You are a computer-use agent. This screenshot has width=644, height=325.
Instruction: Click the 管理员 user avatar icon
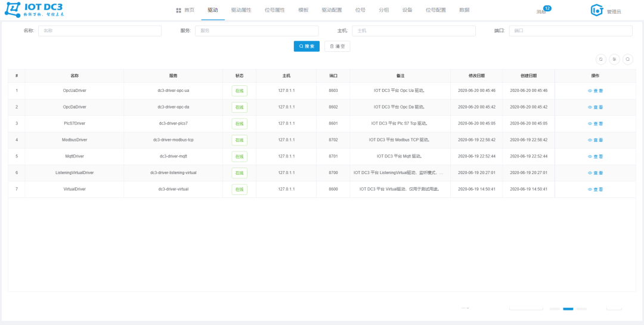597,10
